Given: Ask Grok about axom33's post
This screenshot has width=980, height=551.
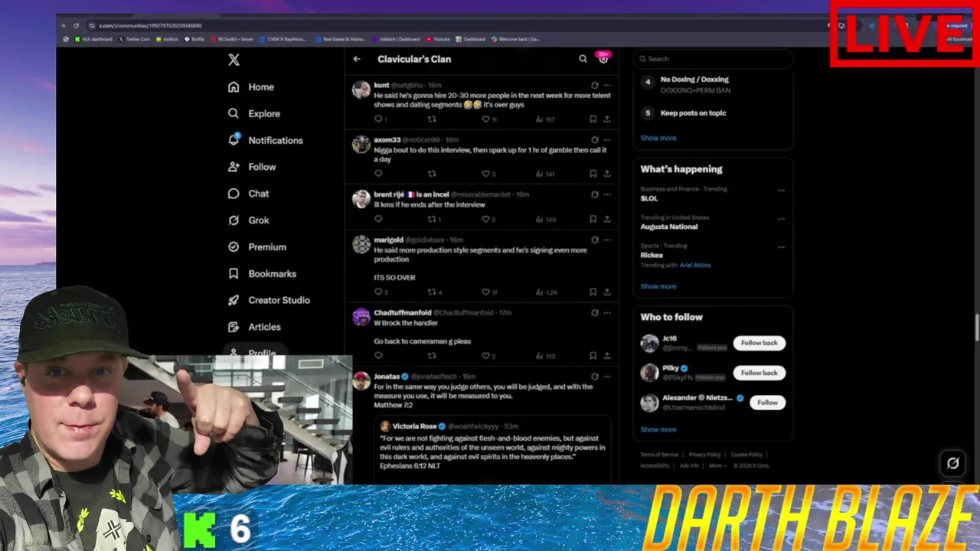Looking at the screenshot, I should click(x=595, y=140).
